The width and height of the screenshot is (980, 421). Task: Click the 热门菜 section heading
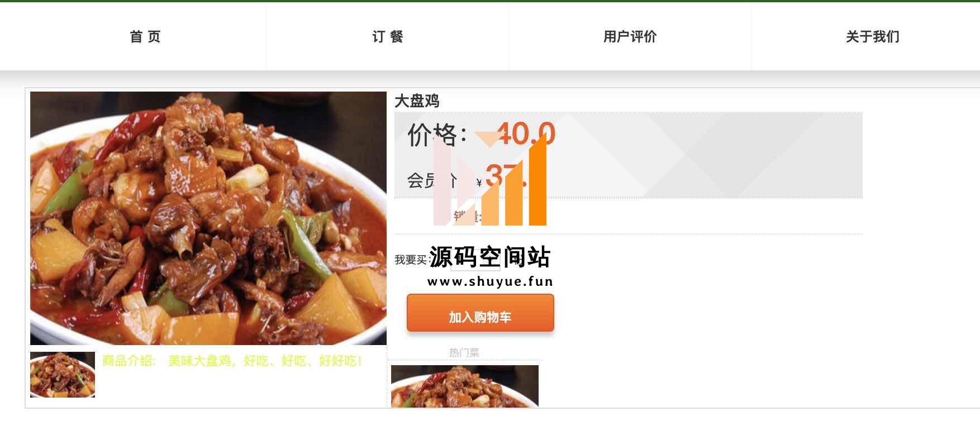pyautogui.click(x=464, y=353)
